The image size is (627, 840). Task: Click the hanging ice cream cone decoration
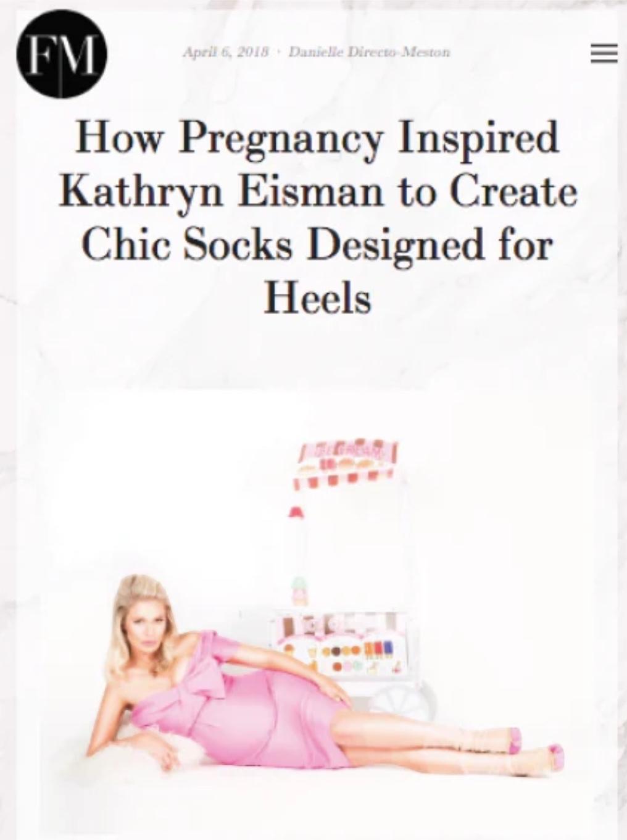[x=298, y=591]
